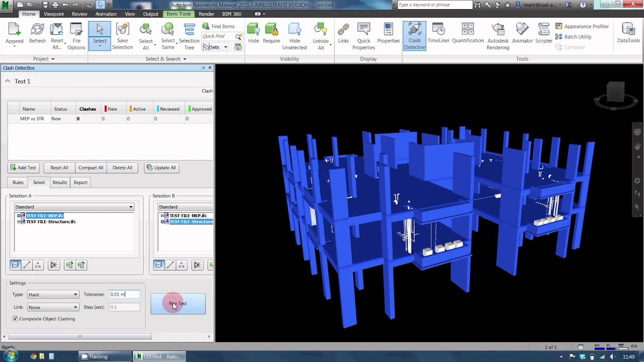The image size is (644, 362).
Task: Click the Print icon in quick access toolbar
Action: pos(55,5)
